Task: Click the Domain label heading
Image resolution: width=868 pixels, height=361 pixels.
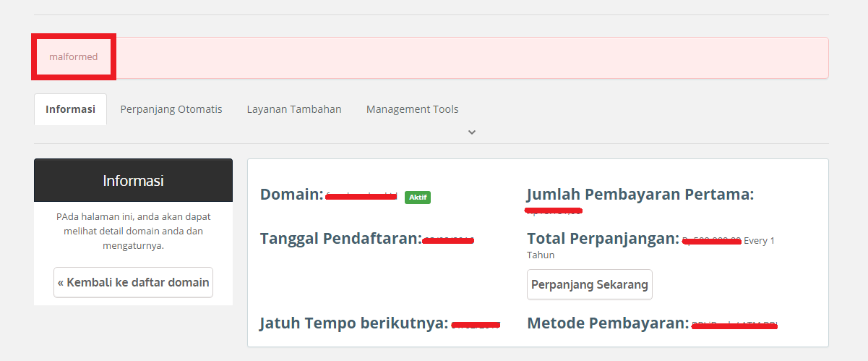Action: pos(291,195)
